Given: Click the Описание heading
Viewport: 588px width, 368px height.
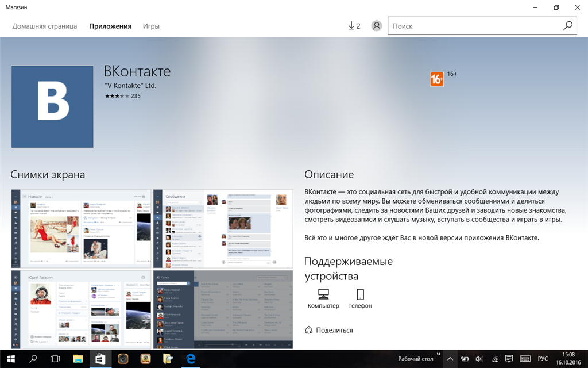Looking at the screenshot, I should tap(329, 175).
